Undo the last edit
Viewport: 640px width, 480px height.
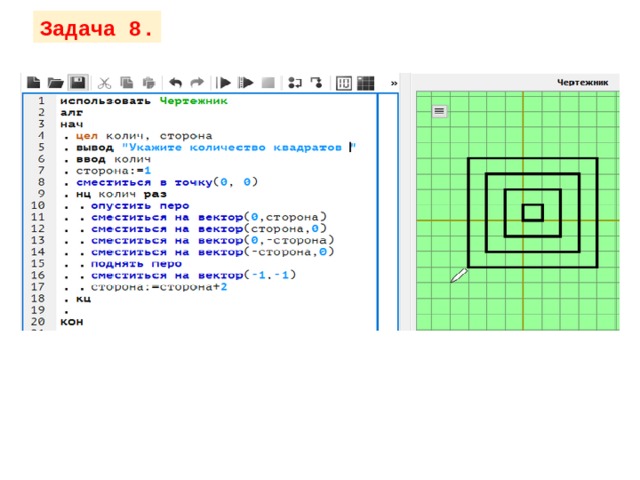176,83
